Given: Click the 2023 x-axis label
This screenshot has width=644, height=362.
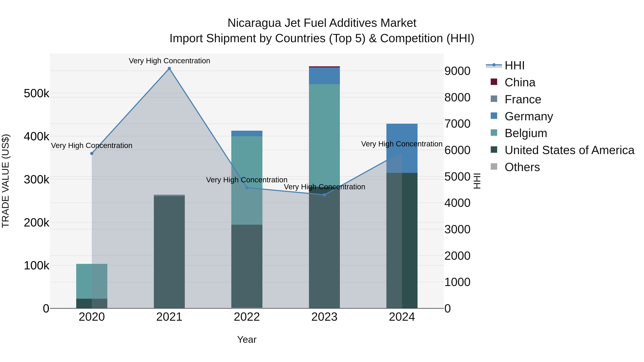Looking at the screenshot, I should coord(325,317).
